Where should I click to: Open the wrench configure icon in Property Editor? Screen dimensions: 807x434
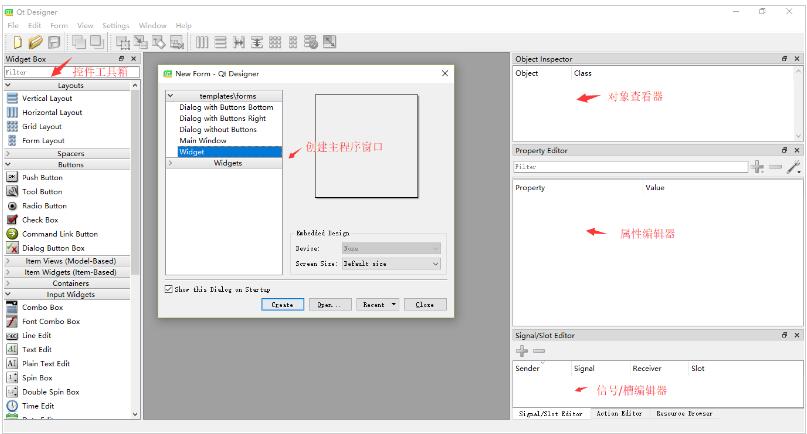click(x=794, y=167)
